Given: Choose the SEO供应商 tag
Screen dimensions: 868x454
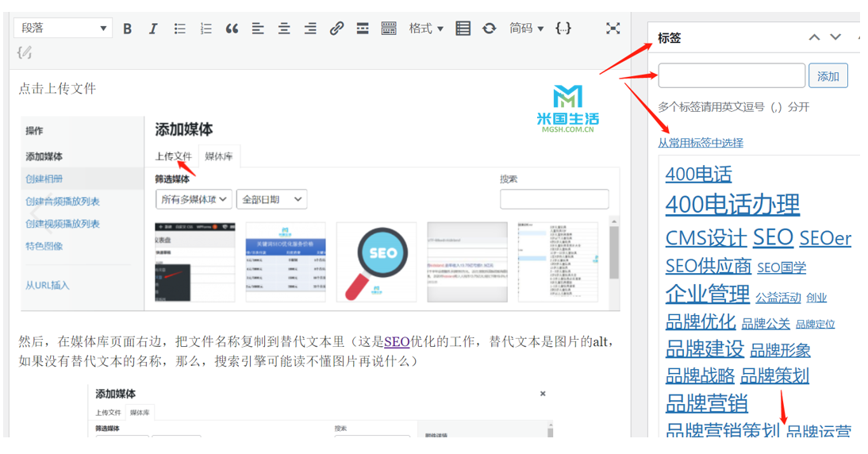Looking at the screenshot, I should 709,266.
